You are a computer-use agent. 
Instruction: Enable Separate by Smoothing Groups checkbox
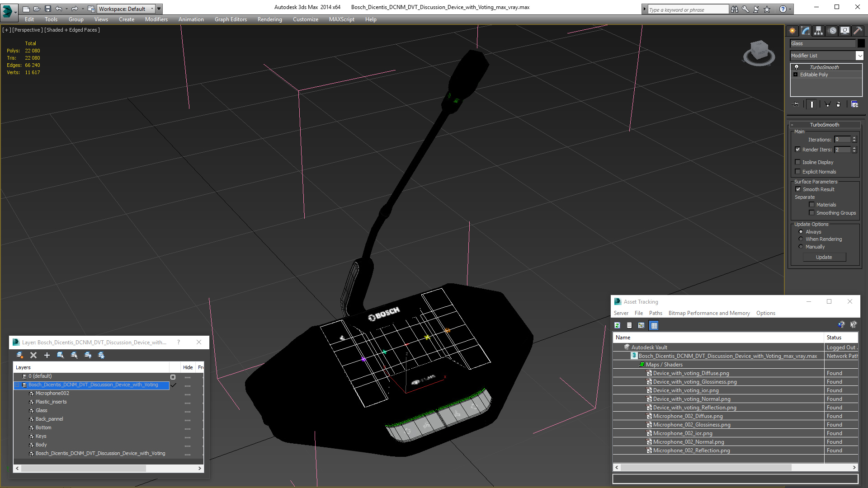(811, 213)
